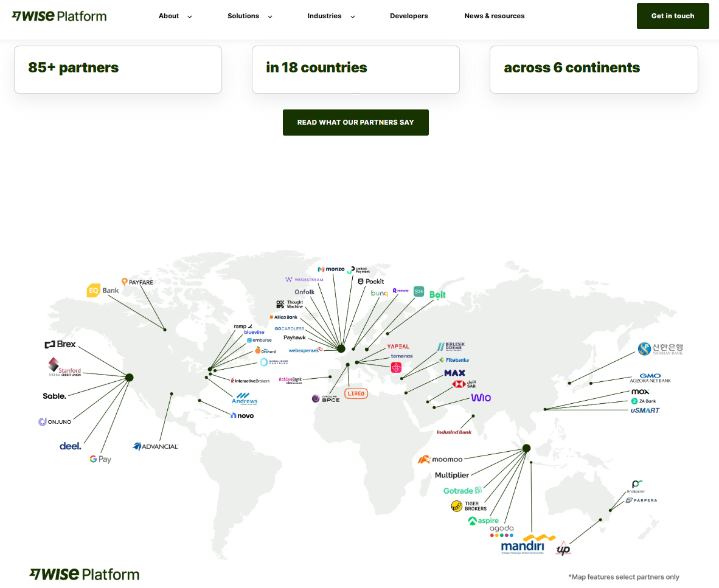Image resolution: width=719 pixels, height=588 pixels.
Task: Expand the chevron beside Industries
Action: (x=353, y=17)
